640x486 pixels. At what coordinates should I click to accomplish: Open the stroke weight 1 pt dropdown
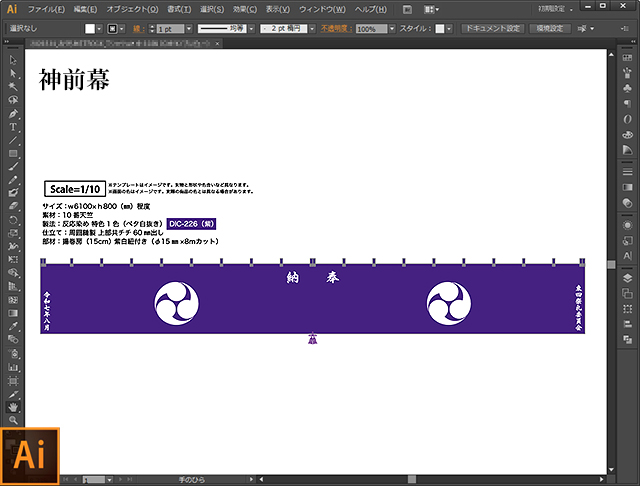pyautogui.click(x=187, y=29)
